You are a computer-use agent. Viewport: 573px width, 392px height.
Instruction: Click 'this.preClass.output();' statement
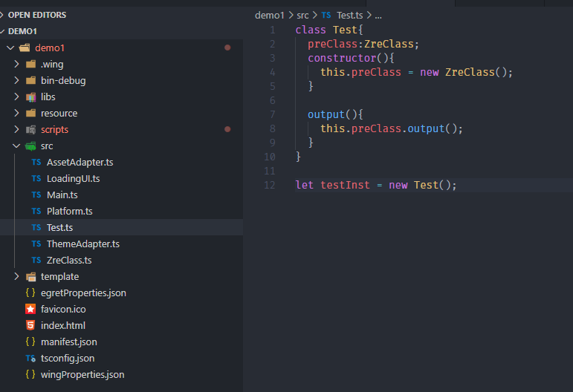click(392, 128)
